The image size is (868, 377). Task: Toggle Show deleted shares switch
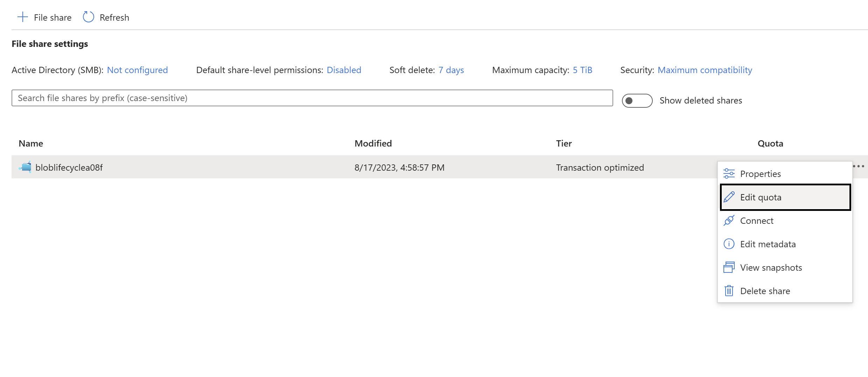tap(637, 101)
